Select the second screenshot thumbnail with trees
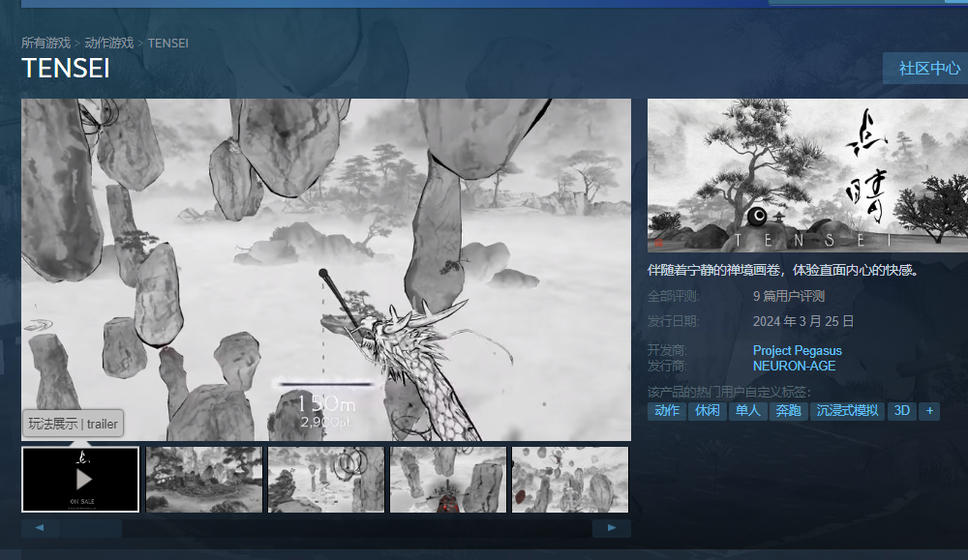 [x=203, y=479]
